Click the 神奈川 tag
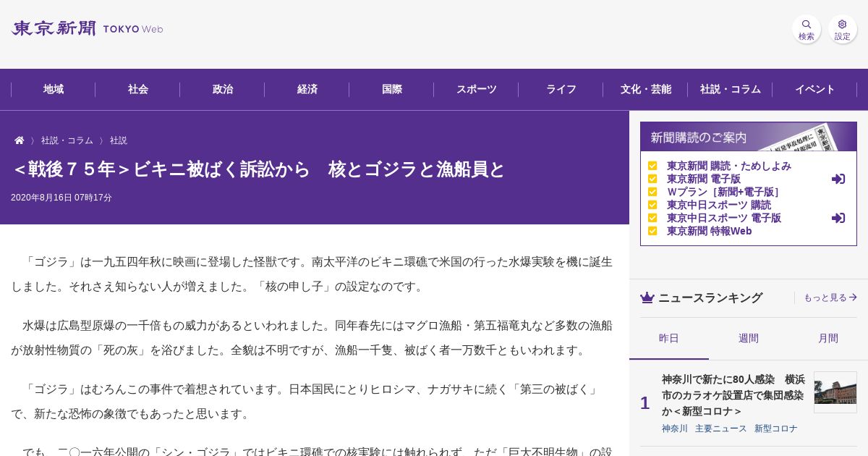This screenshot has height=456, width=868. coord(675,428)
